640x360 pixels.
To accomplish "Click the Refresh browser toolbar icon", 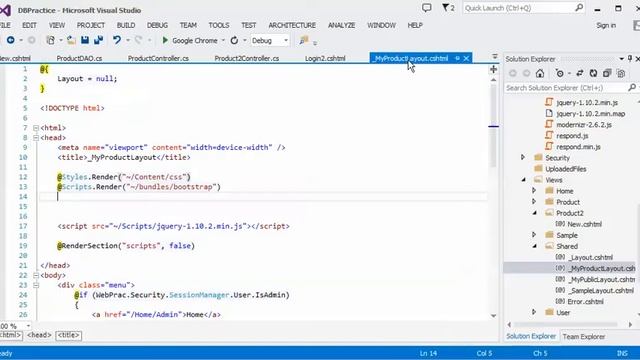I will point(234,40).
